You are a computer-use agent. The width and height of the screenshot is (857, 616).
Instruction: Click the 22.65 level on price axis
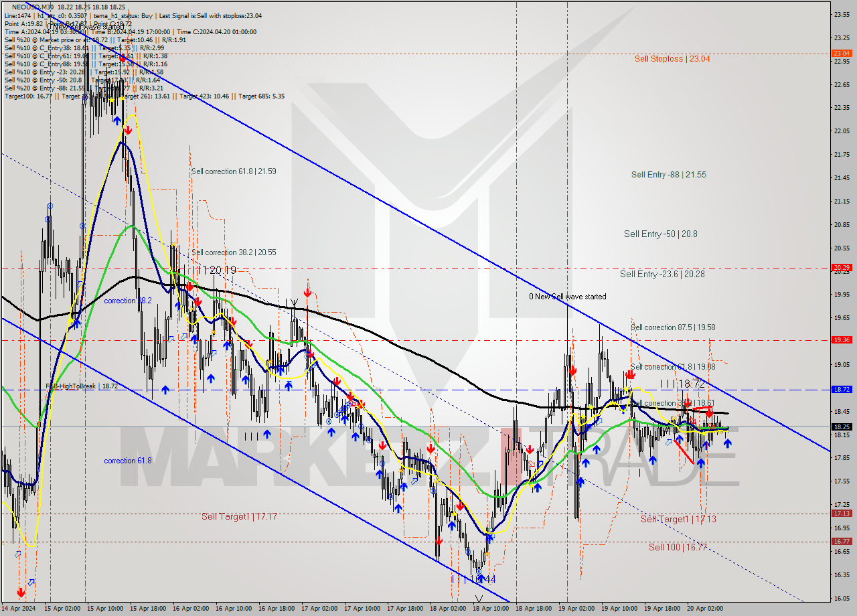[841, 84]
